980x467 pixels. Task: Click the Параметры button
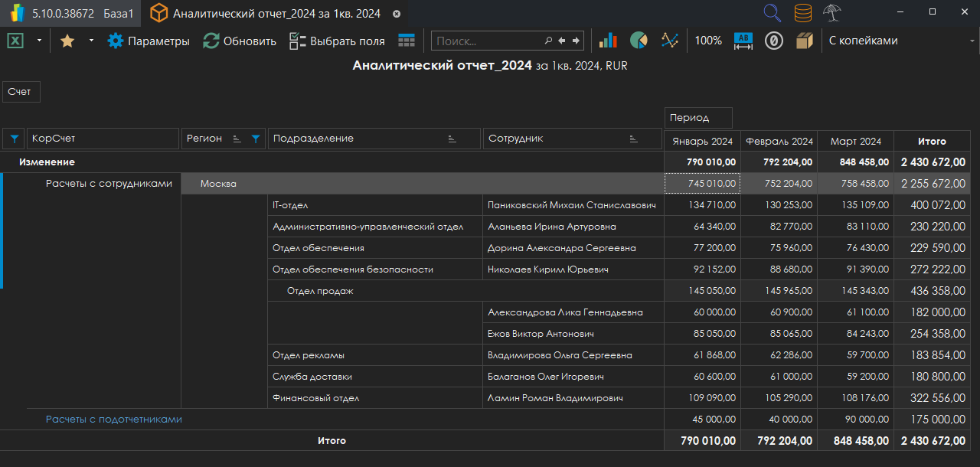pyautogui.click(x=149, y=41)
